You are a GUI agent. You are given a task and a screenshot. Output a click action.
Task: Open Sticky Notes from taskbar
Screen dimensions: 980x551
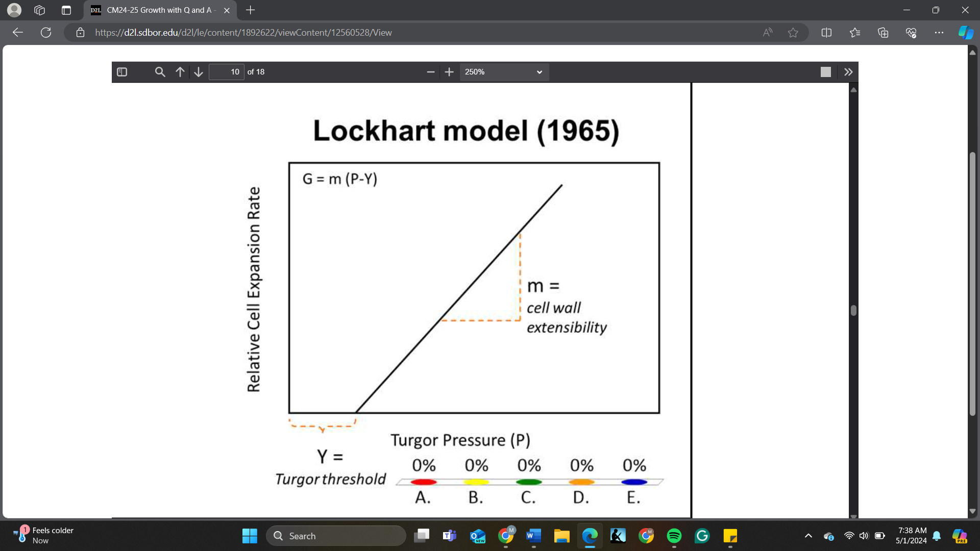[x=730, y=536]
